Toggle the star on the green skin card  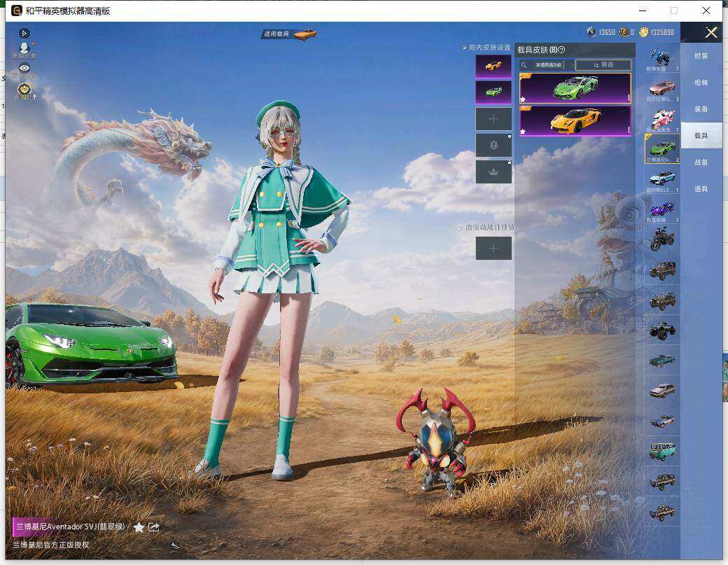(523, 99)
